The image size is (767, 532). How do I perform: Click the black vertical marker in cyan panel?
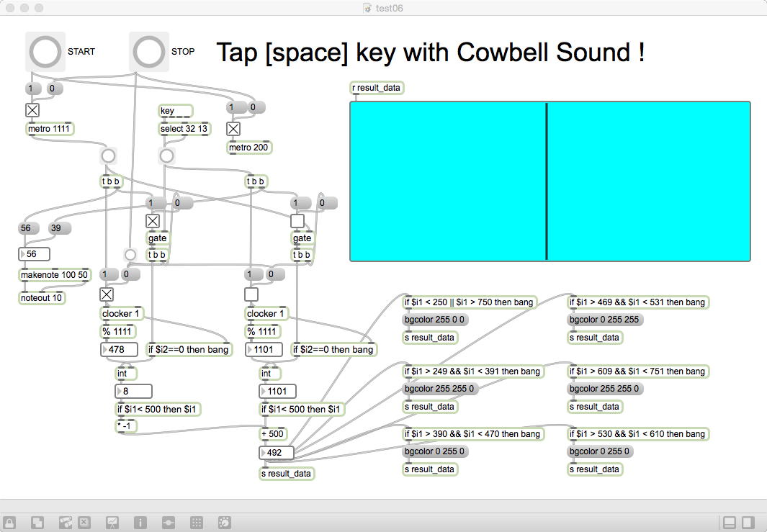click(547, 181)
